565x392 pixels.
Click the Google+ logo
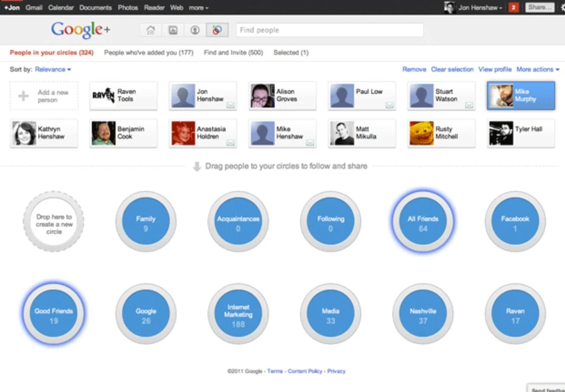tap(81, 30)
